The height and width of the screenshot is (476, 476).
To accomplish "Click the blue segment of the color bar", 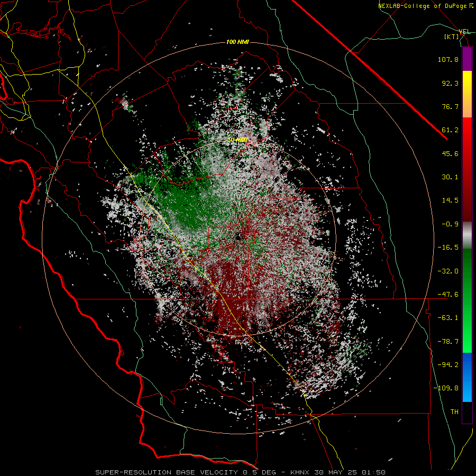I will [x=467, y=377].
